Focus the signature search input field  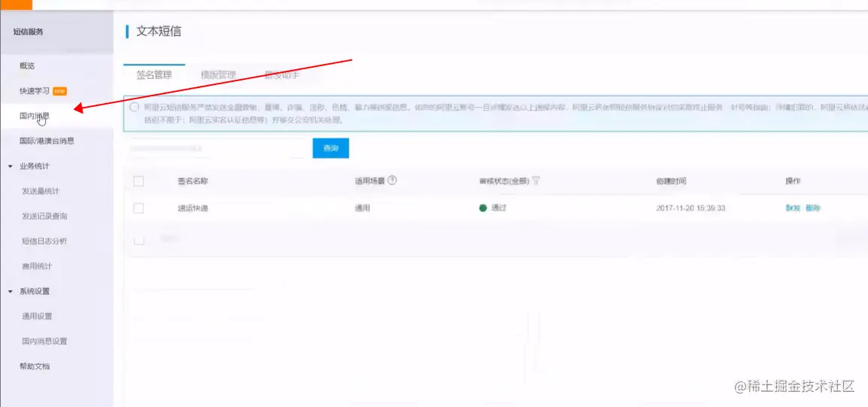pos(217,148)
